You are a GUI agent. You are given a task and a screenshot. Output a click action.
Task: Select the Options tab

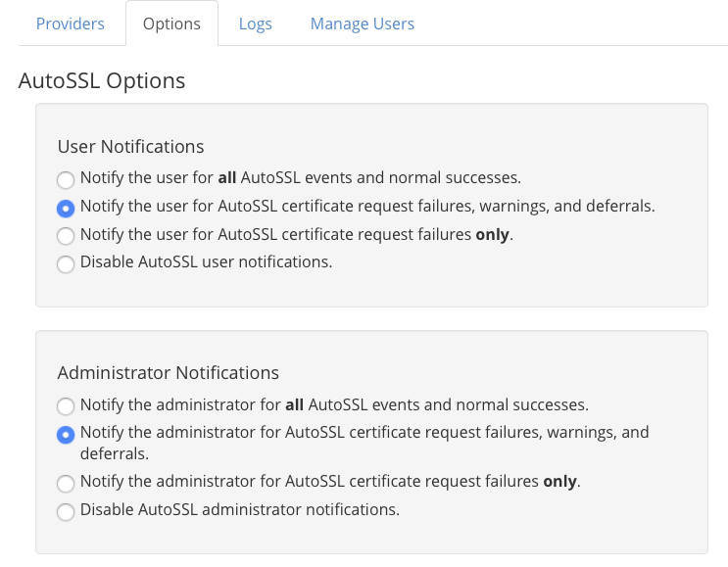click(x=171, y=24)
